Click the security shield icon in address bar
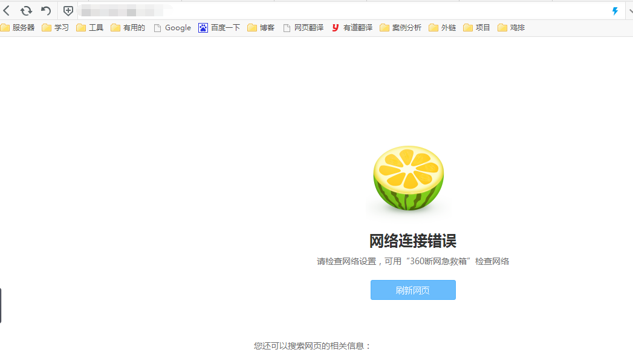This screenshot has height=364, width=633. 68,11
